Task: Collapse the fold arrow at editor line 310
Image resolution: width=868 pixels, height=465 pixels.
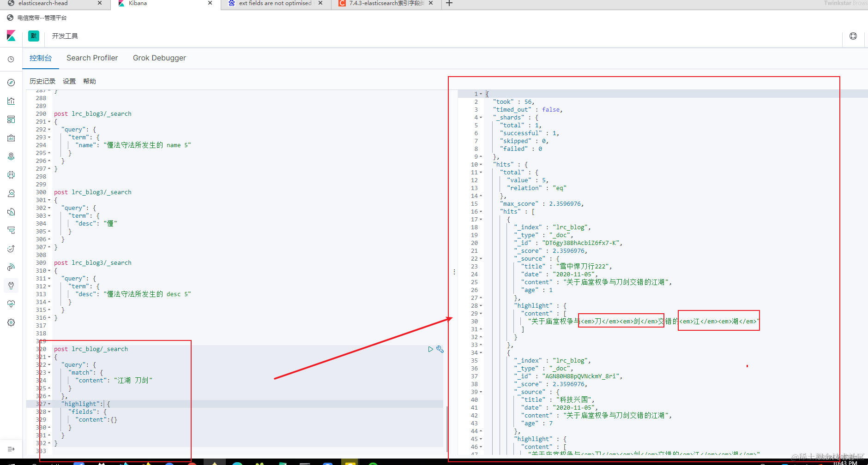Action: pyautogui.click(x=49, y=271)
